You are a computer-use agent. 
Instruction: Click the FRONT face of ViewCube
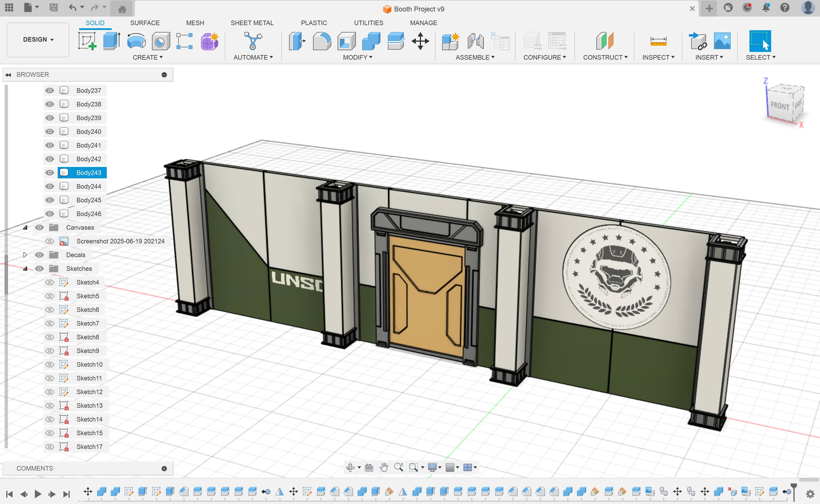coord(780,106)
